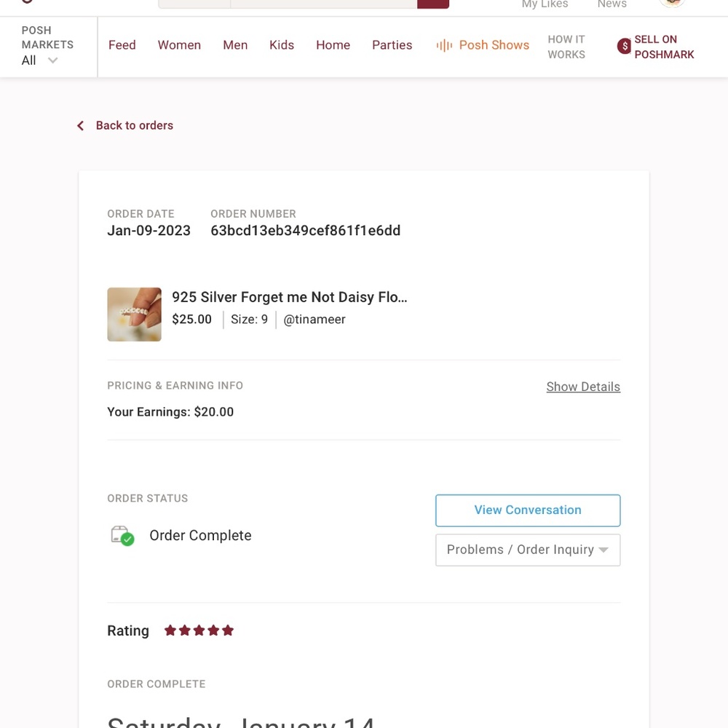Click the red search button

tap(432, 4)
